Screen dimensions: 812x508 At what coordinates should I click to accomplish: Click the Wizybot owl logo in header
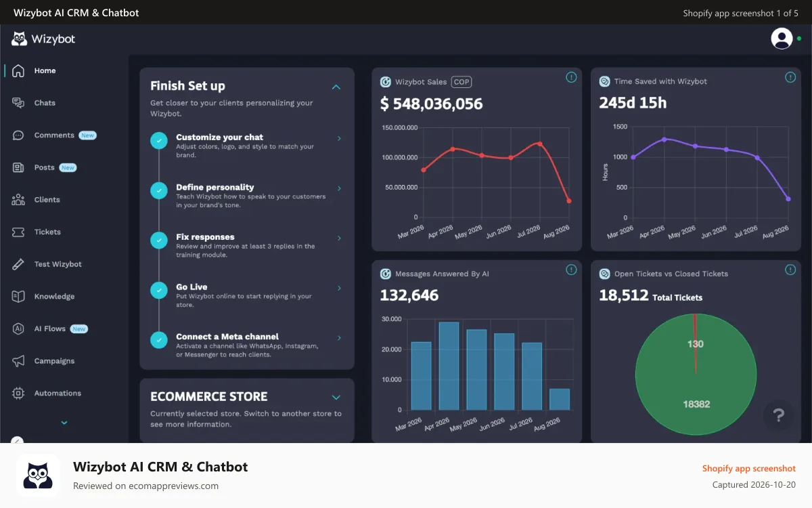pyautogui.click(x=19, y=39)
